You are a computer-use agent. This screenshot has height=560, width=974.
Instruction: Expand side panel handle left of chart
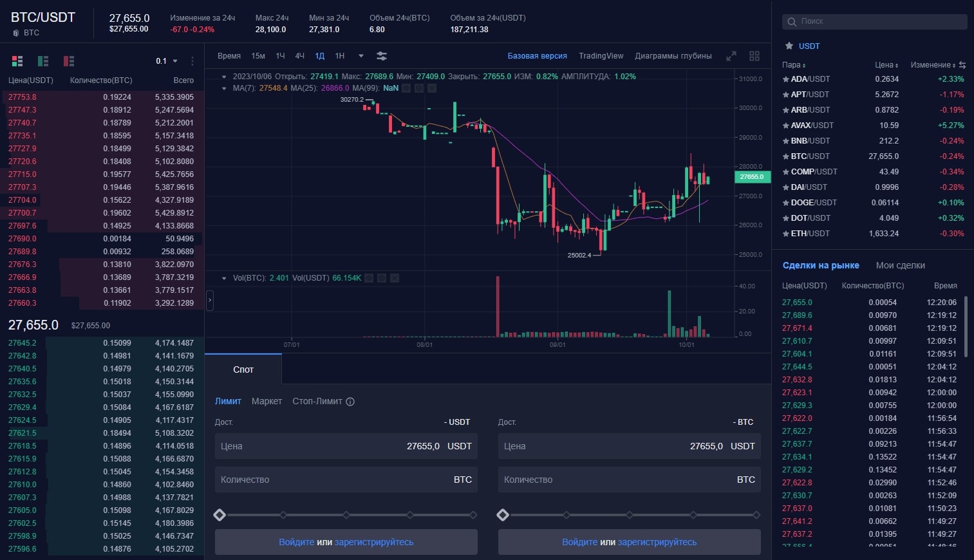(x=209, y=301)
